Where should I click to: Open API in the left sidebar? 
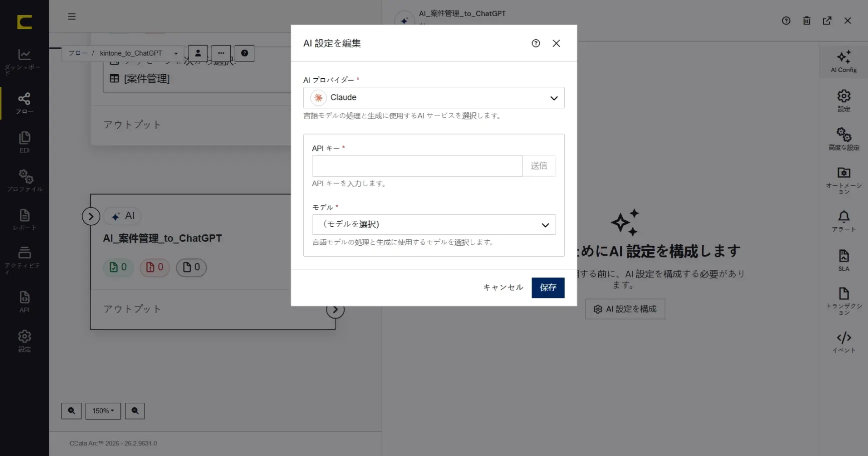click(x=24, y=301)
